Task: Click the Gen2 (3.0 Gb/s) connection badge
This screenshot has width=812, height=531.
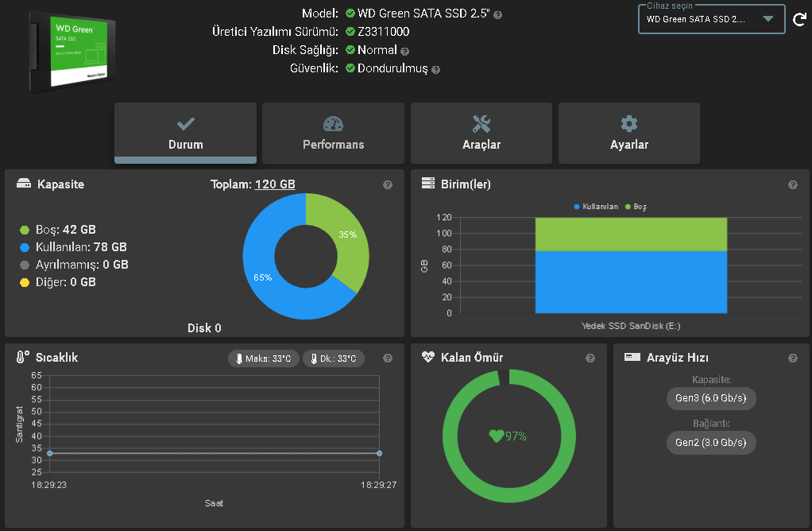Action: [710, 443]
